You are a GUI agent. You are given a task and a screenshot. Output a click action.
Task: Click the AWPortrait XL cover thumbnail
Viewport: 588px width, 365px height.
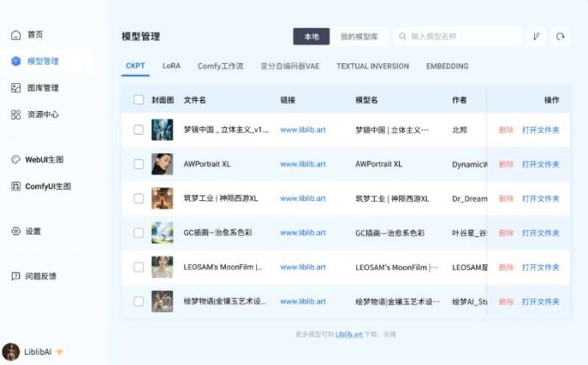point(162,164)
